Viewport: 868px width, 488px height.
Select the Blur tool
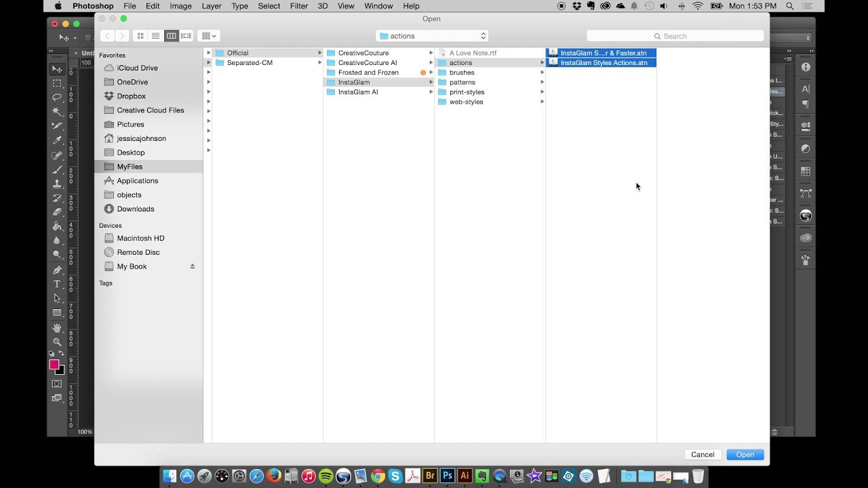tap(57, 241)
